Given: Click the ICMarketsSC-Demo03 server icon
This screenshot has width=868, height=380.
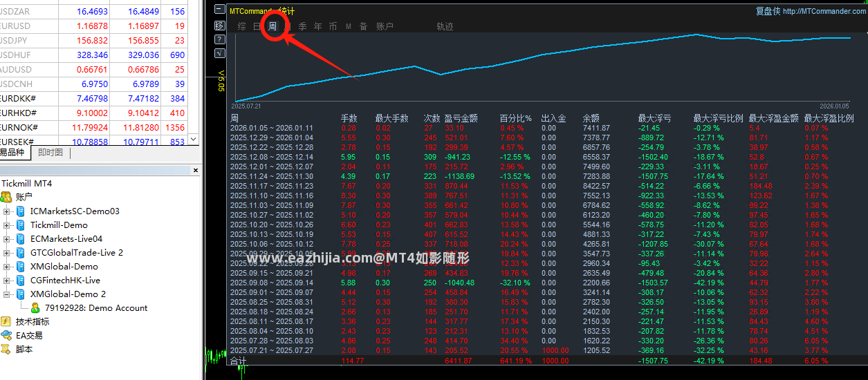Looking at the screenshot, I should (x=21, y=211).
